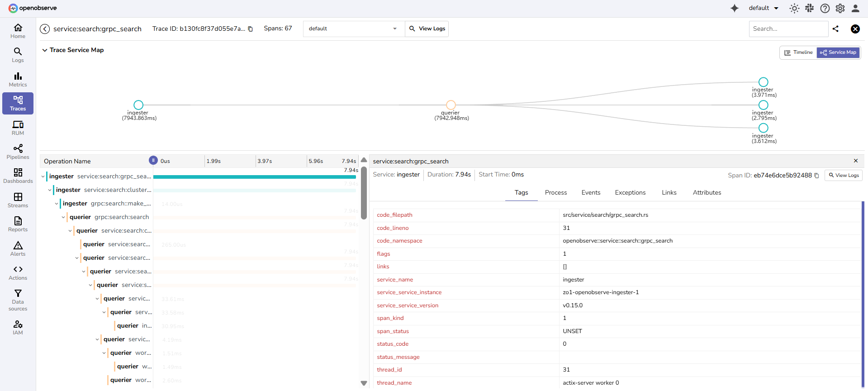Screen dimensions: 868x391
Task: Select the Service Map view toggle
Action: (x=838, y=52)
